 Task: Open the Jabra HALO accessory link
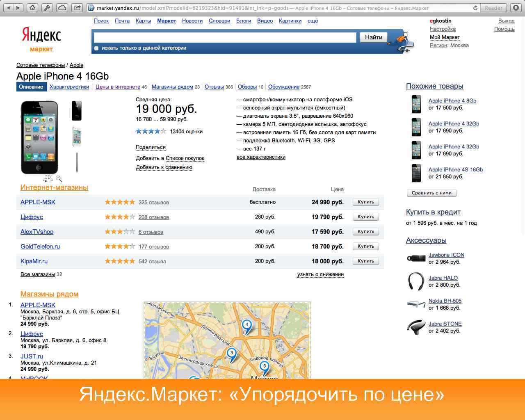pos(443,278)
